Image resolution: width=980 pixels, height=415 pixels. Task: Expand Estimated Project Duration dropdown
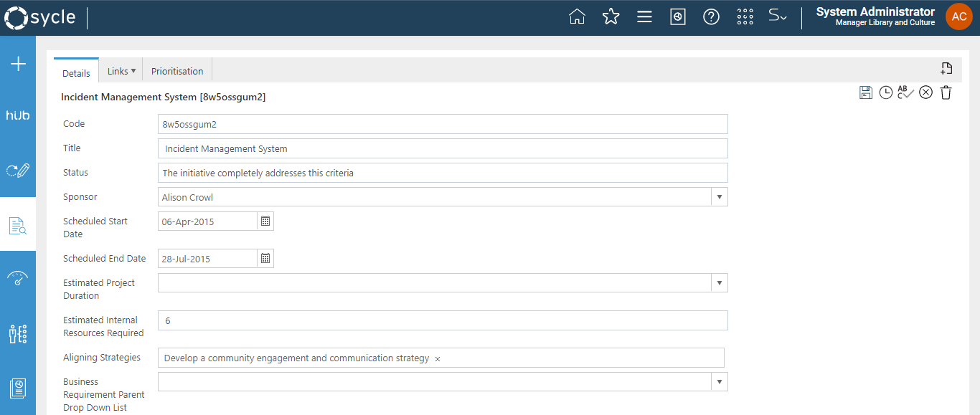720,283
